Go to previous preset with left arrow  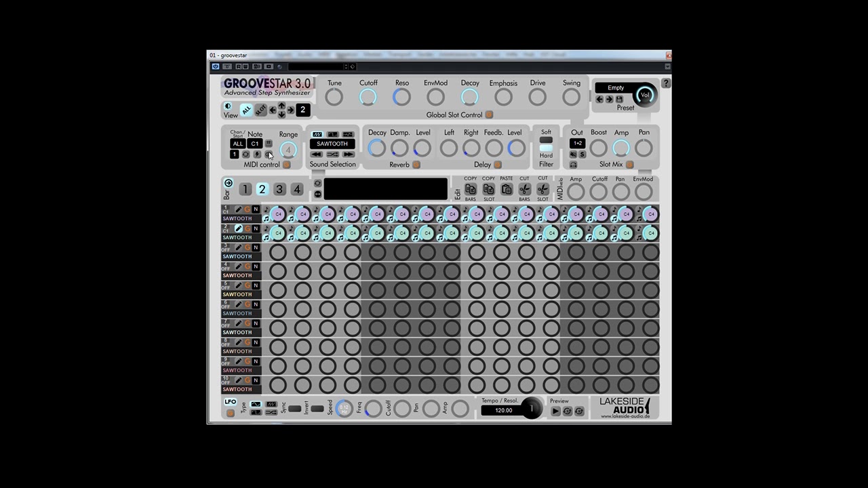click(x=599, y=99)
